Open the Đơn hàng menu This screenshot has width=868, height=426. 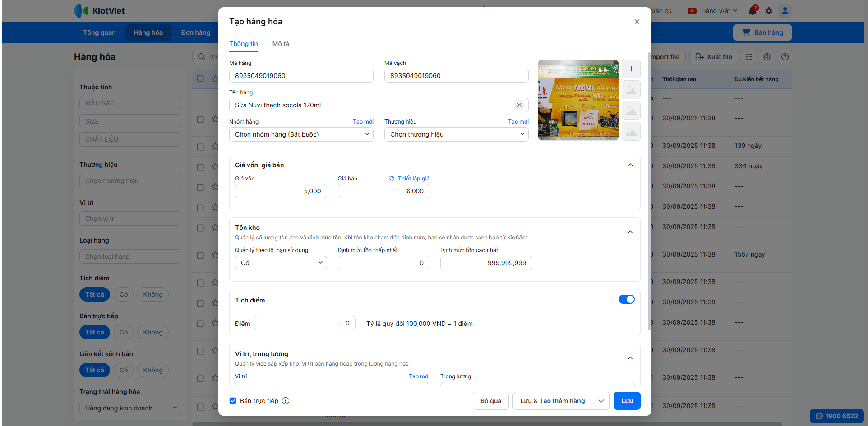click(195, 32)
